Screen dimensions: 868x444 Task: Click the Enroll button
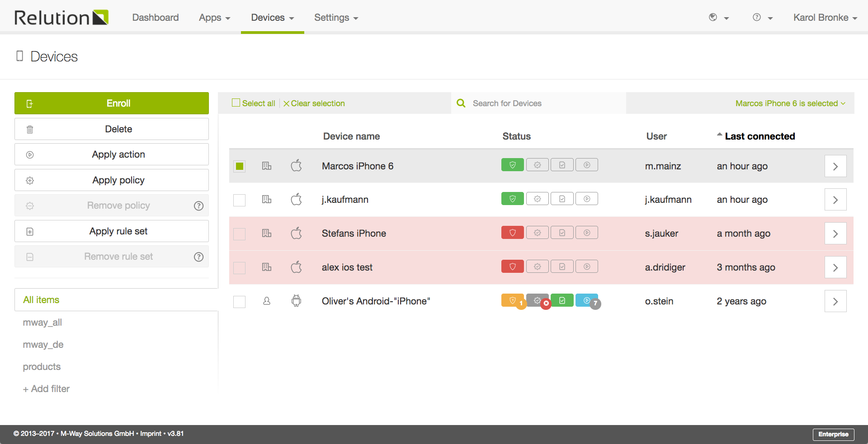pyautogui.click(x=111, y=103)
